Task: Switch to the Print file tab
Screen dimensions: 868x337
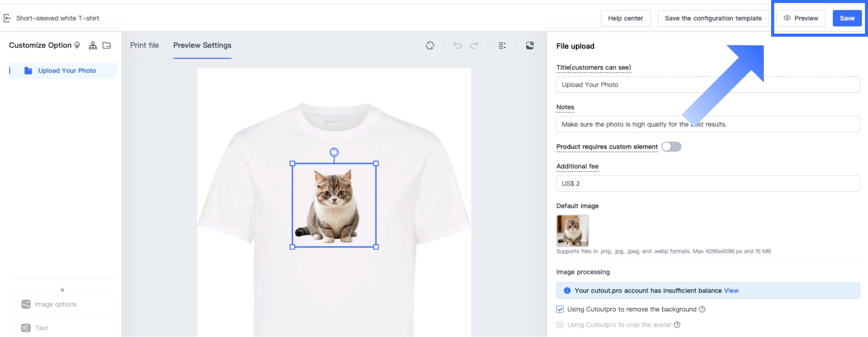Action: [x=144, y=45]
